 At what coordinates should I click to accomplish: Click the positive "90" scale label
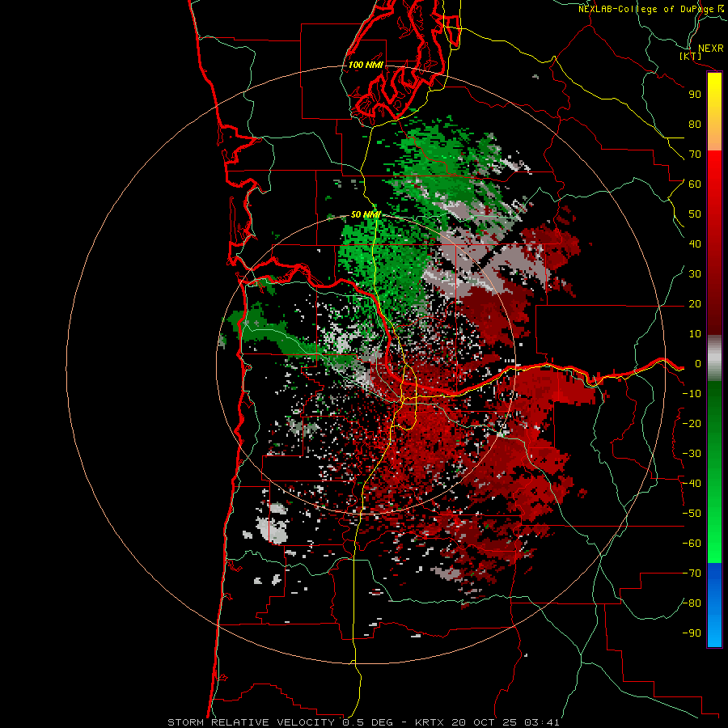(695, 95)
